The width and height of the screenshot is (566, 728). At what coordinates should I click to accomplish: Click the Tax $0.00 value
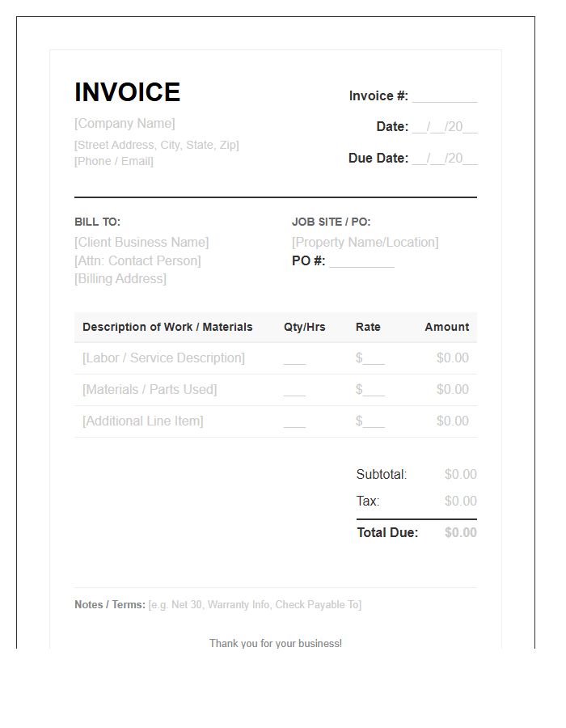tap(461, 501)
